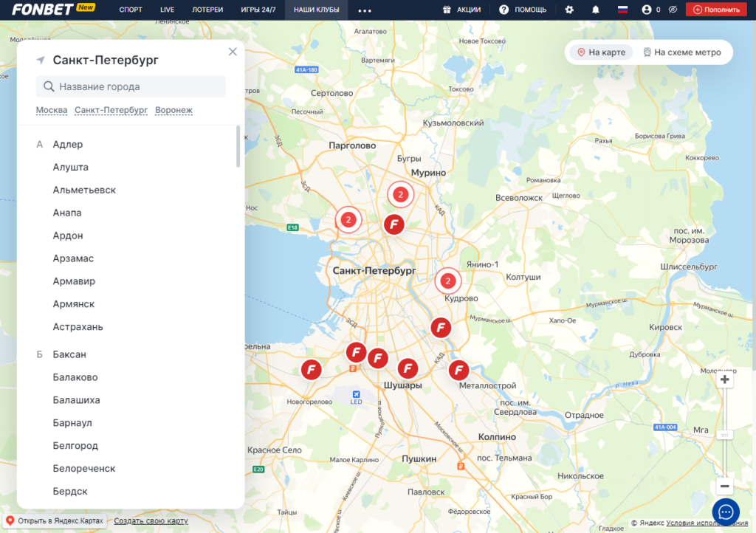The height and width of the screenshot is (533, 756).
Task: Open the Помощь help menu
Action: tap(523, 10)
